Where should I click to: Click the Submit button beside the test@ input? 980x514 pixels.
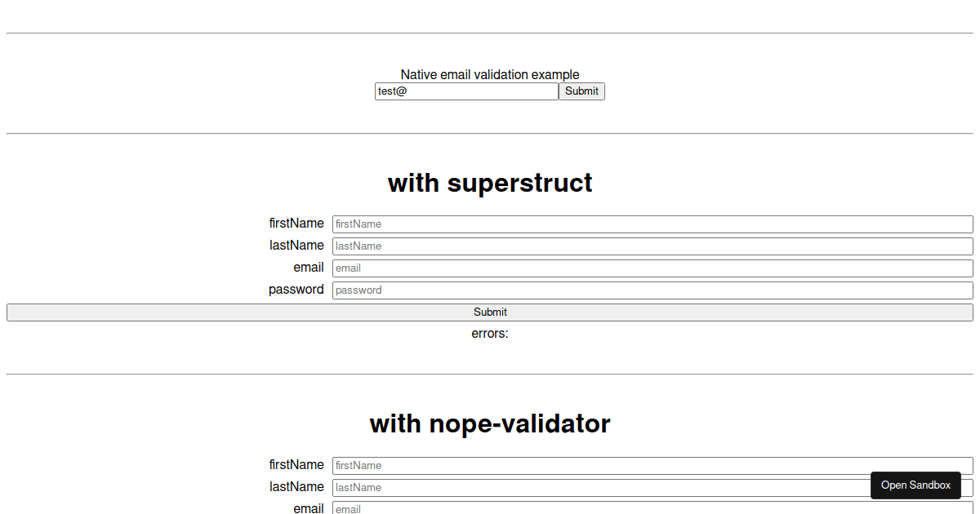(581, 91)
